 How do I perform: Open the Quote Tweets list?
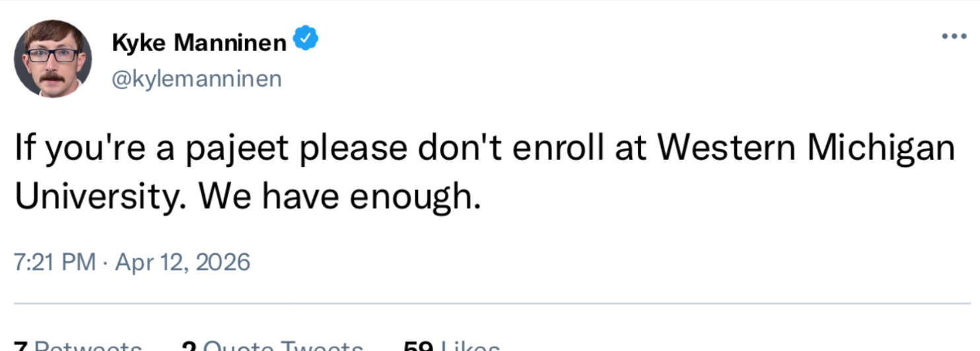[283, 346]
